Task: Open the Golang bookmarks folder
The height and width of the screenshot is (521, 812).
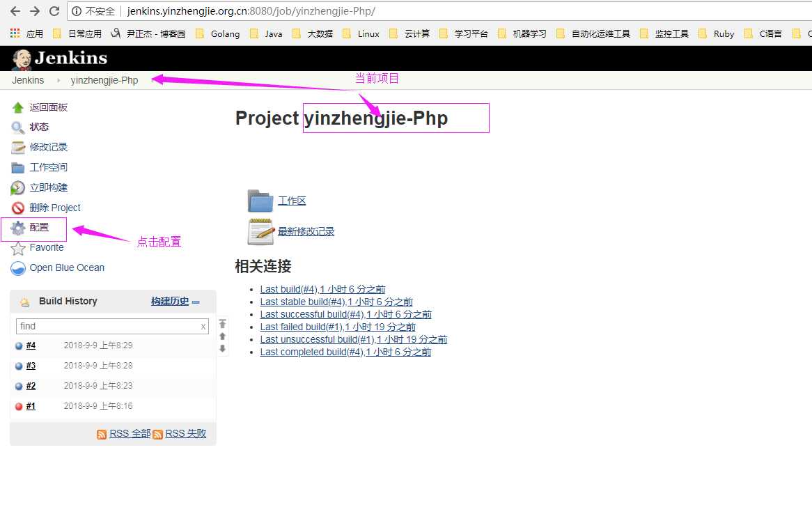Action: [x=217, y=33]
